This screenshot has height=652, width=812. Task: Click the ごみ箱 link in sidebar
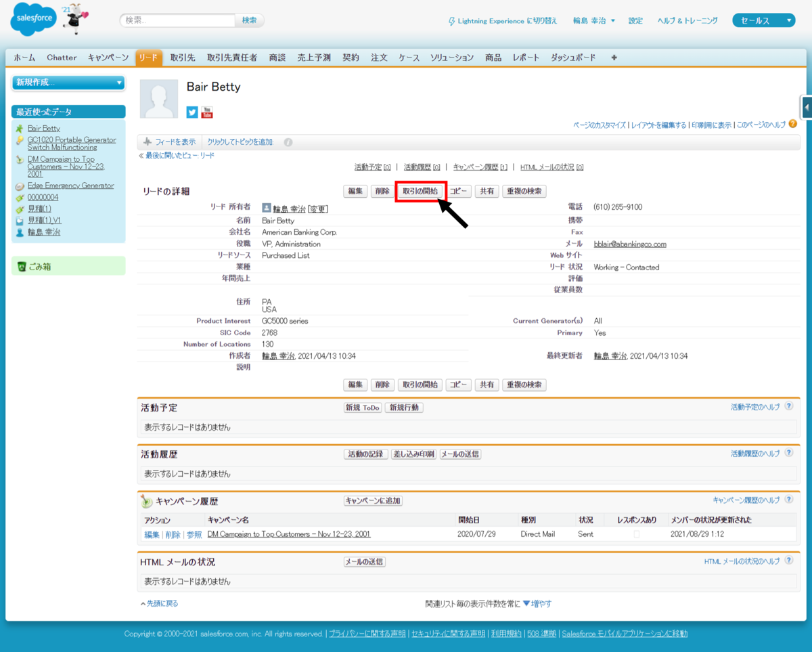[39, 267]
